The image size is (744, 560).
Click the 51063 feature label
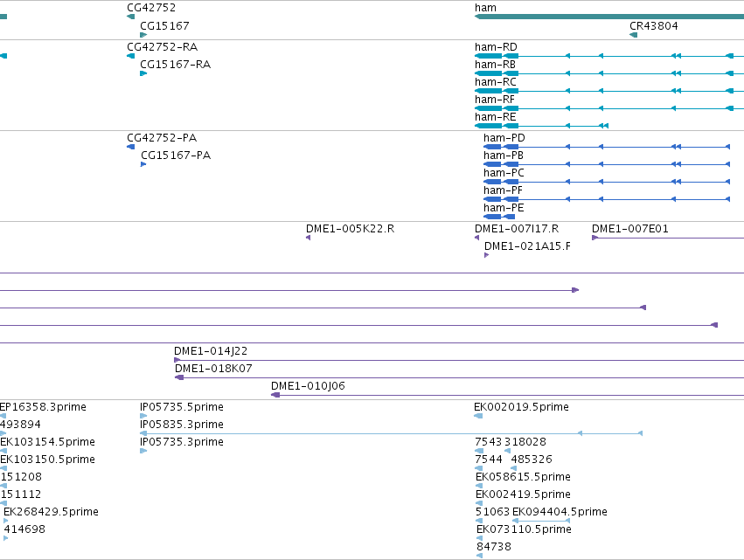pyautogui.click(x=492, y=512)
